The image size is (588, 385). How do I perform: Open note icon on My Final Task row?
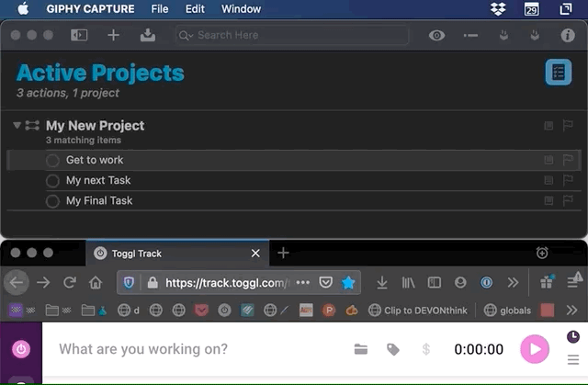pos(548,200)
